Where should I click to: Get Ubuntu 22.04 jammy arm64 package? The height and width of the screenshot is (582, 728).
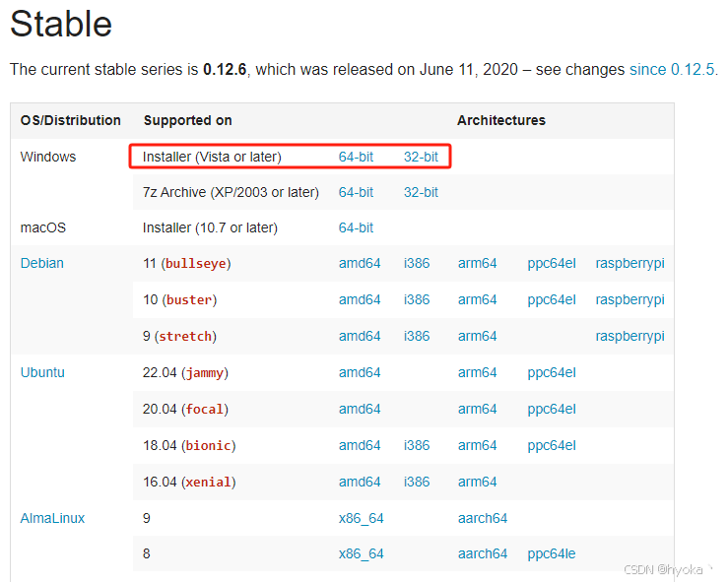pos(477,372)
